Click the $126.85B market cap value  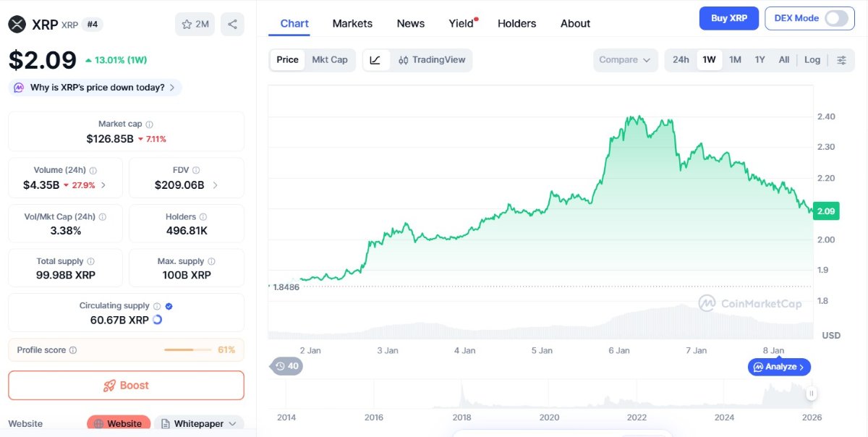click(x=110, y=138)
